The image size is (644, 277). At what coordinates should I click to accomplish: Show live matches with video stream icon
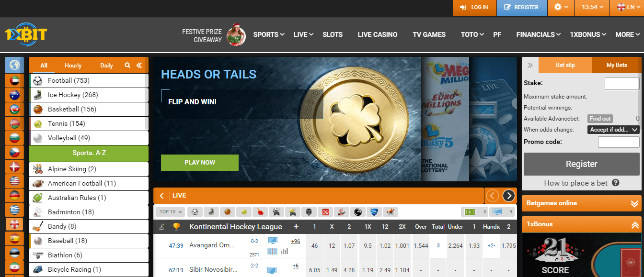(x=502, y=211)
